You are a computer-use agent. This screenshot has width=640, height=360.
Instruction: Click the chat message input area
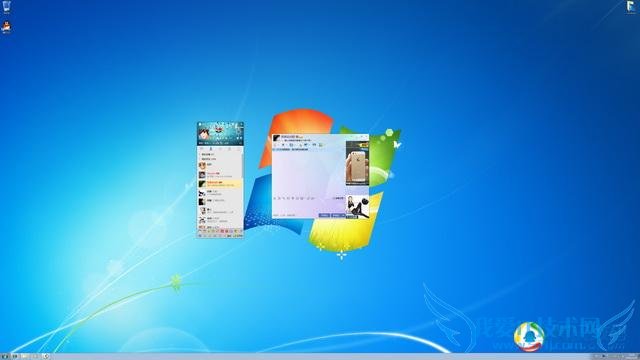(309, 207)
